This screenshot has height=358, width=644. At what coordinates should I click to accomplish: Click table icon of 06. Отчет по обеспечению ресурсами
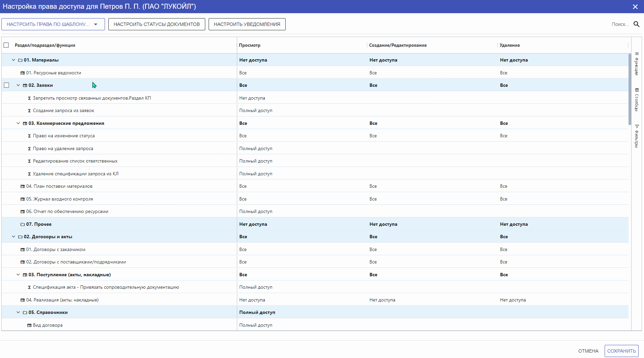click(23, 212)
